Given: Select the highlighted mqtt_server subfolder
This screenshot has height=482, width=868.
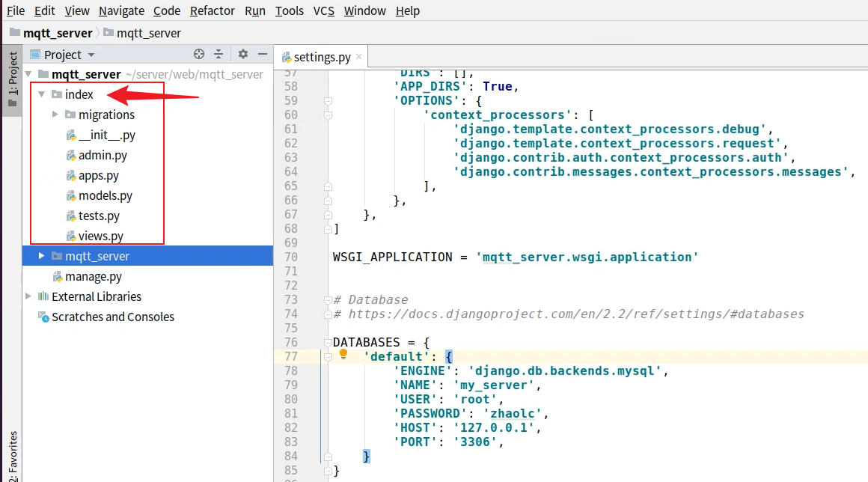Looking at the screenshot, I should click(148, 256).
